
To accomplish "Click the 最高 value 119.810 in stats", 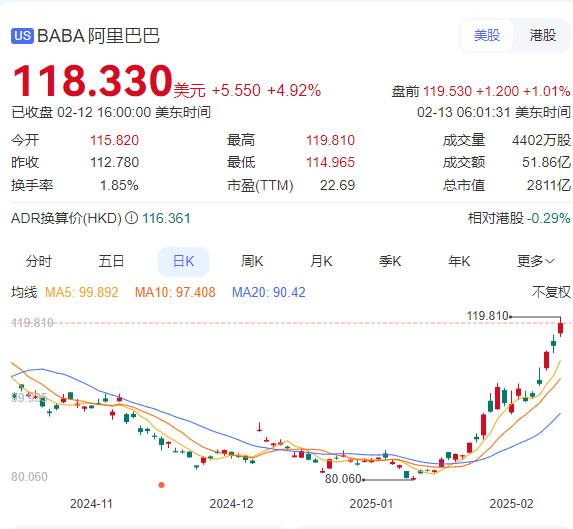I will pyautogui.click(x=330, y=140).
